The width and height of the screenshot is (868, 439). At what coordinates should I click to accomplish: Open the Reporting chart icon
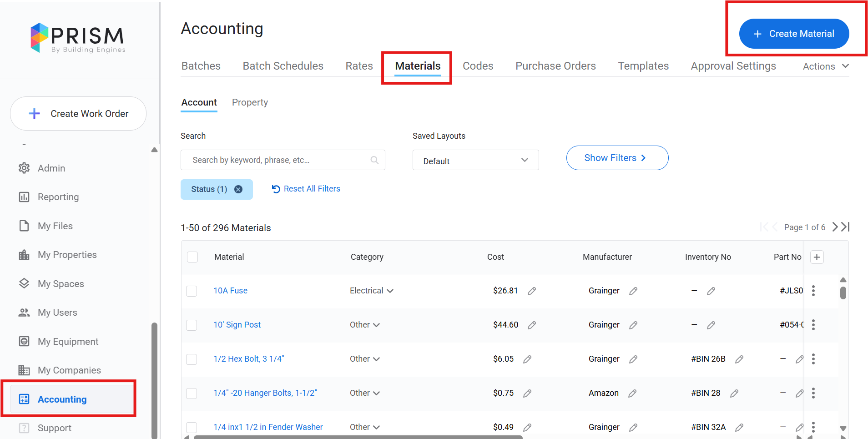pyautogui.click(x=24, y=197)
